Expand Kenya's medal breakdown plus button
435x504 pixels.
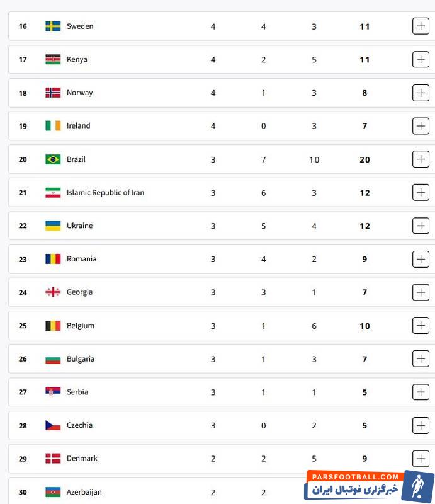tap(421, 59)
